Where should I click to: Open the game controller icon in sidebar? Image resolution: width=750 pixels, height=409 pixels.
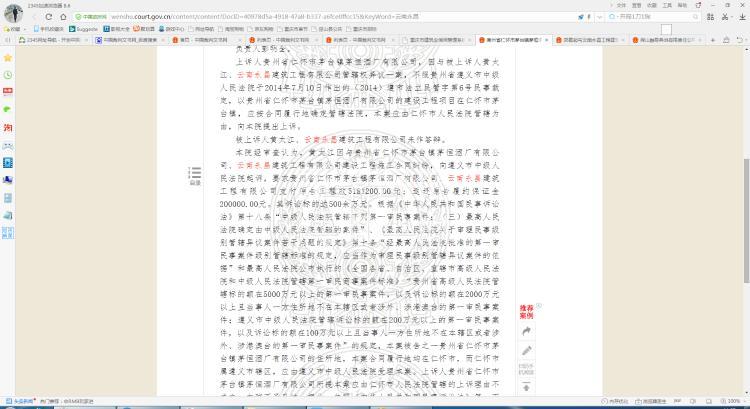8,146
